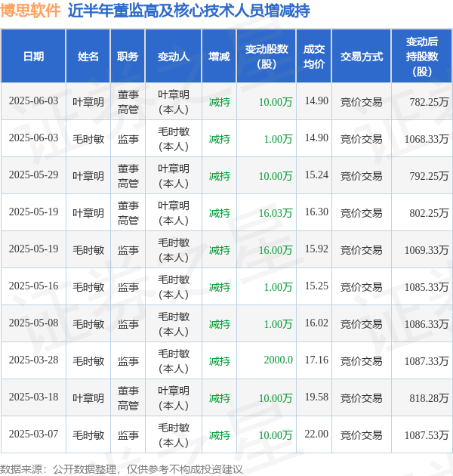This screenshot has height=476, width=453.
Task: Click the 16.00万 changed shares value
Action: click(276, 250)
